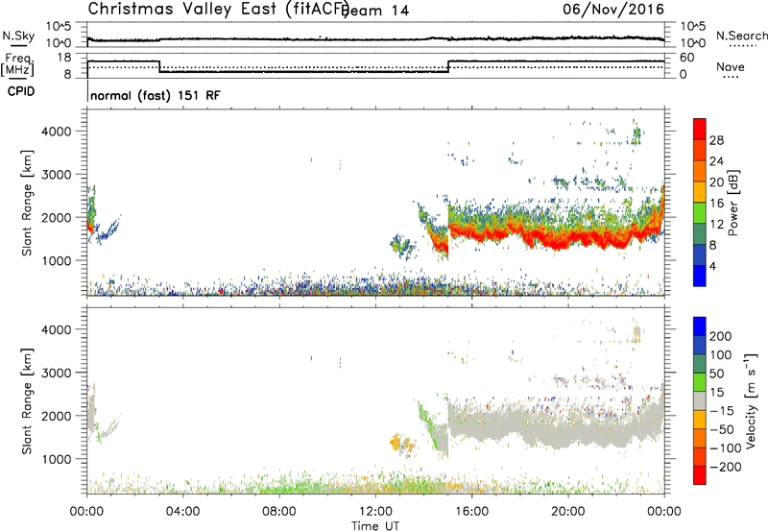Click the 'Power [dB]' color bar title
768x532 pixels.
coord(732,203)
